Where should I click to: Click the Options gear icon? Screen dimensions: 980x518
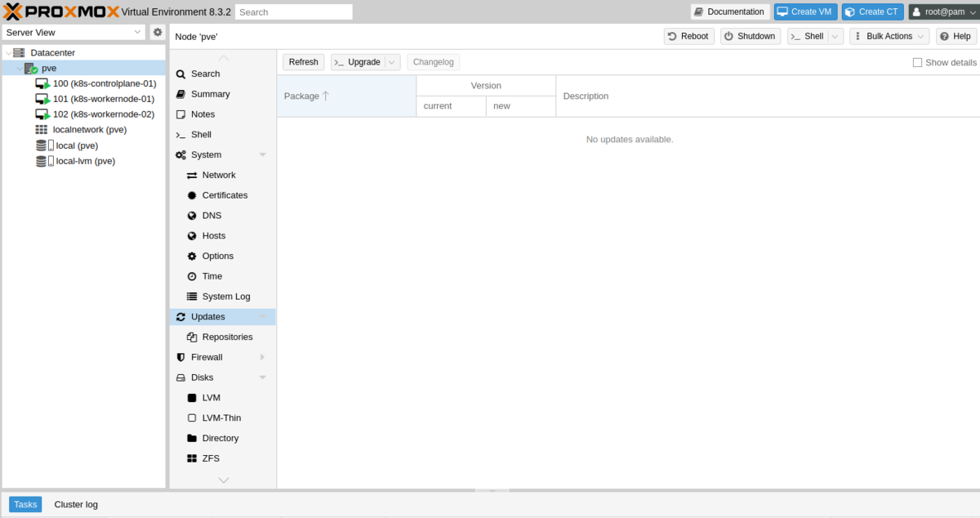click(192, 256)
